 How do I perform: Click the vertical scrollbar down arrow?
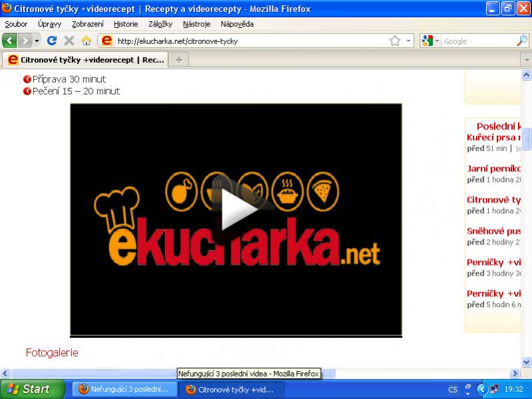(x=526, y=362)
